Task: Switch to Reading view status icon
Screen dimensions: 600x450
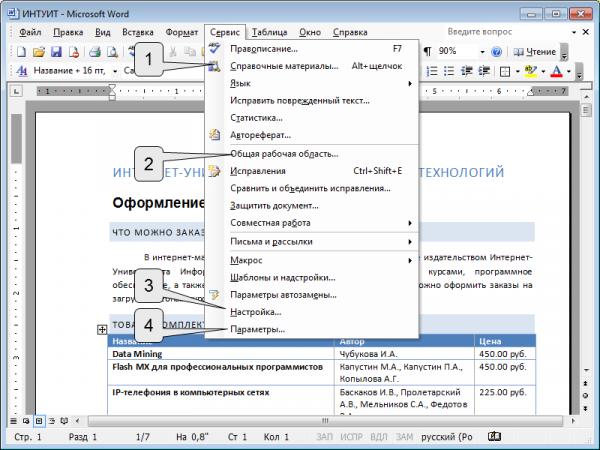Action: [x=64, y=421]
